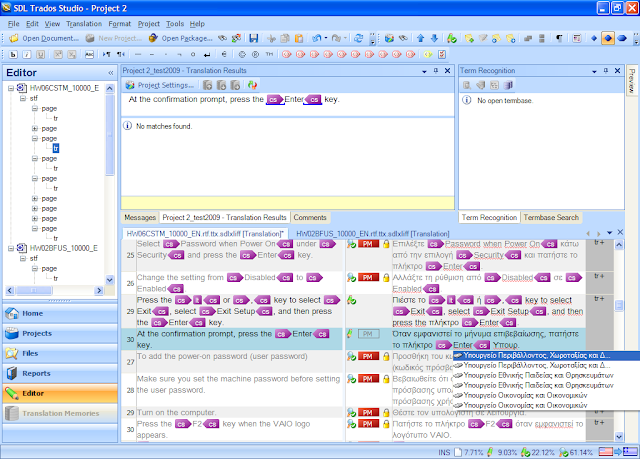The image size is (640, 459).
Task: Switch to the Comments tab
Action: click(310, 217)
